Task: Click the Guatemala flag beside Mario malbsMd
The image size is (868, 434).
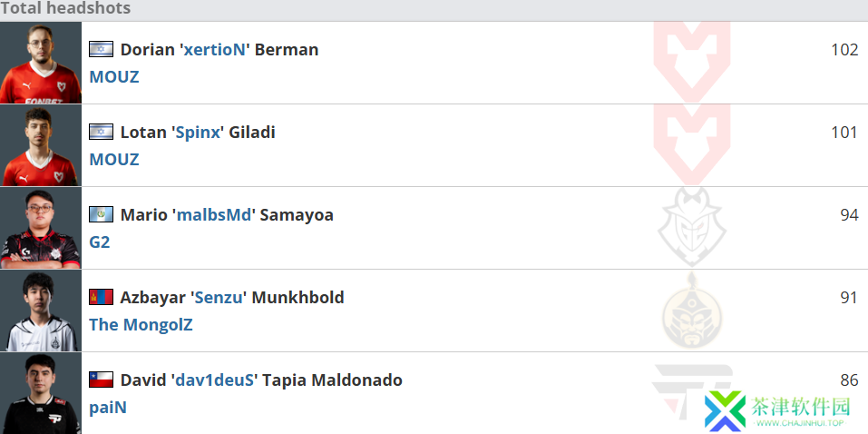Action: click(102, 214)
